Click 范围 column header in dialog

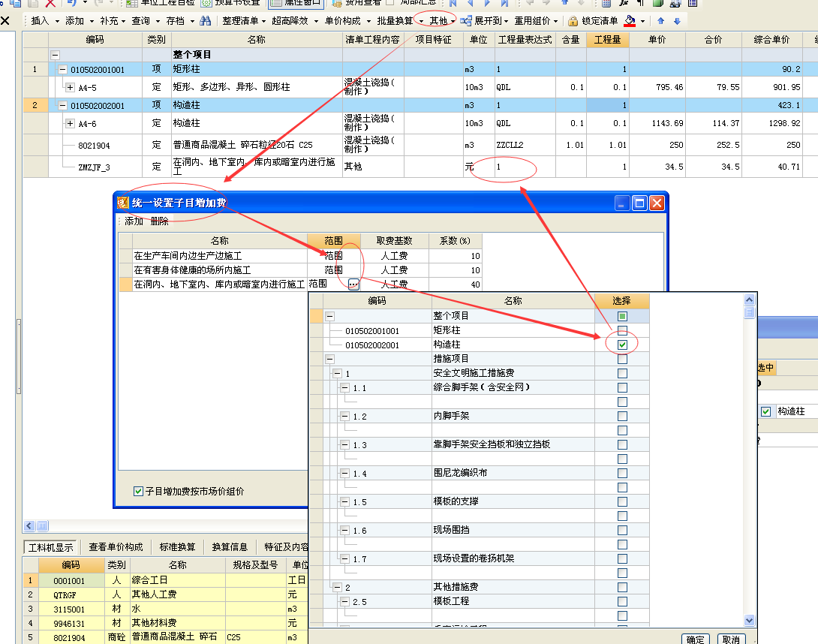[x=334, y=241]
